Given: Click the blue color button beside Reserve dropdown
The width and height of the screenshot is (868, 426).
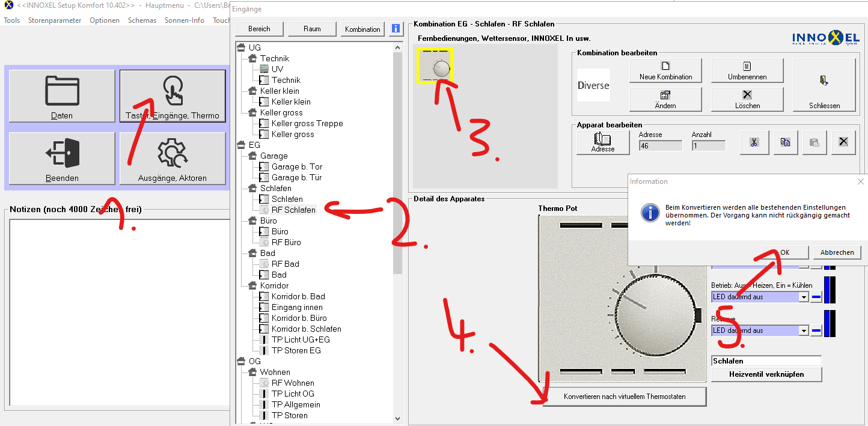Looking at the screenshot, I should 816,330.
